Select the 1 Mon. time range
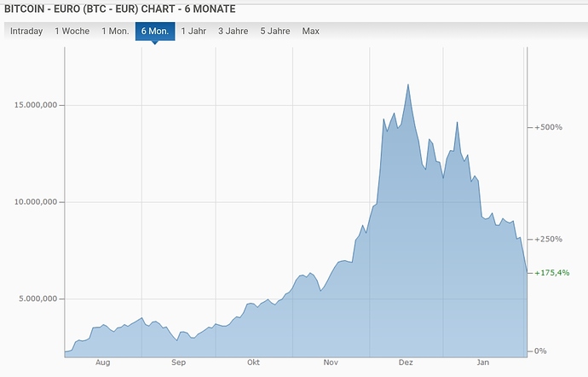 click(x=115, y=32)
